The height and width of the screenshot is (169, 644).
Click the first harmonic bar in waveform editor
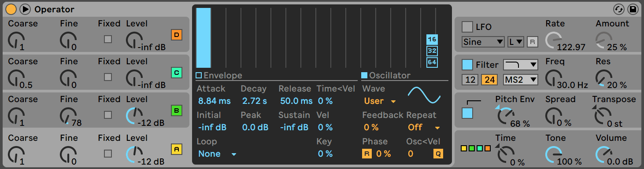click(x=204, y=37)
